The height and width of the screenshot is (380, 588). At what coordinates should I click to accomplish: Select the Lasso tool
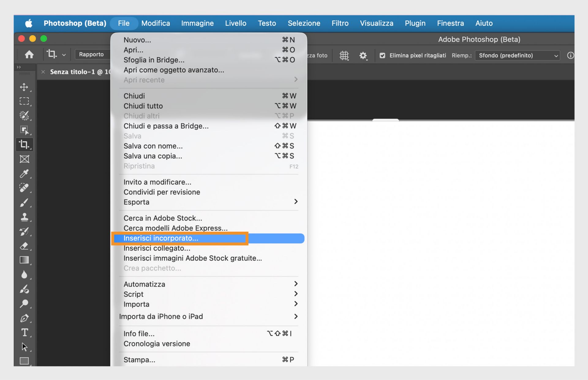click(x=24, y=116)
